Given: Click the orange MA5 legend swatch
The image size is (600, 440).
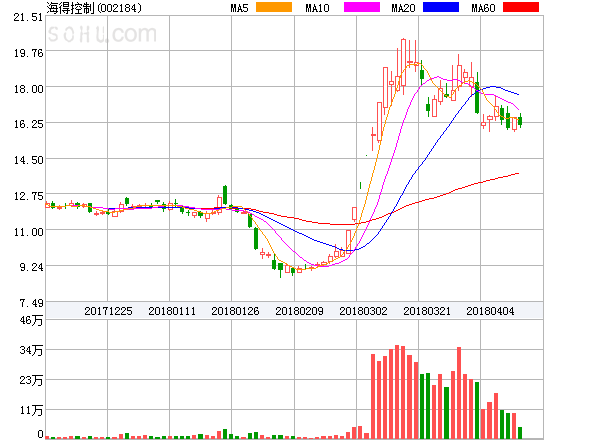Looking at the screenshot, I should coord(274,7).
